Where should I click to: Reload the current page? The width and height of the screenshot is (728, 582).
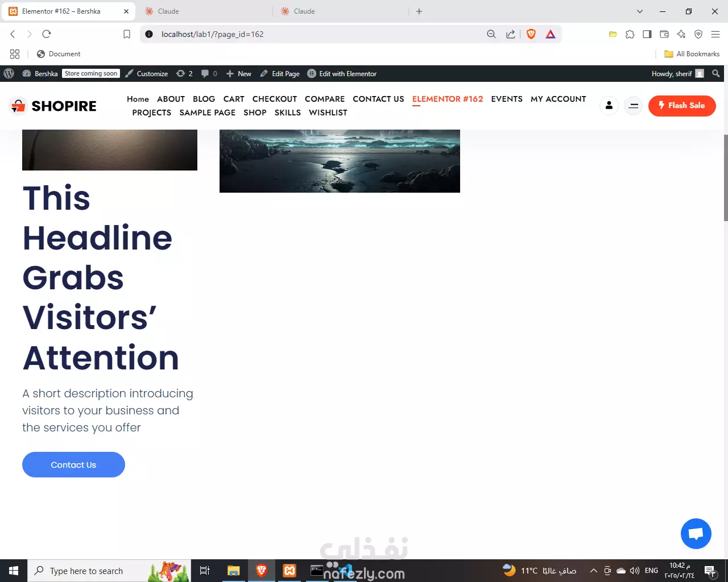[x=47, y=34]
